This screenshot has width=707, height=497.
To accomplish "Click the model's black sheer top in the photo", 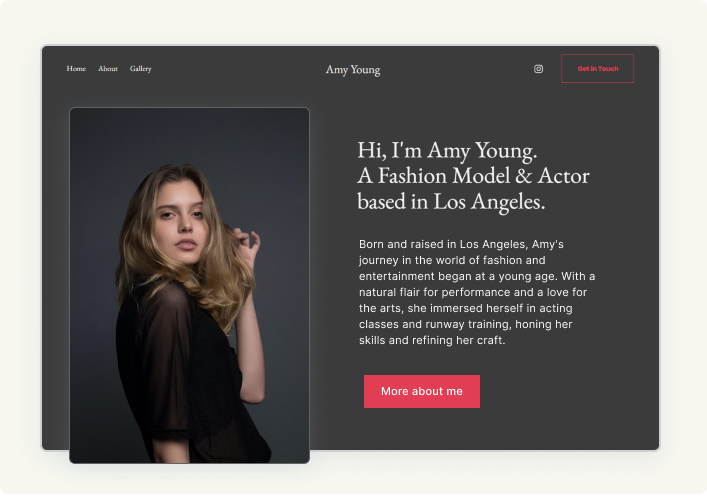I will click(180, 380).
